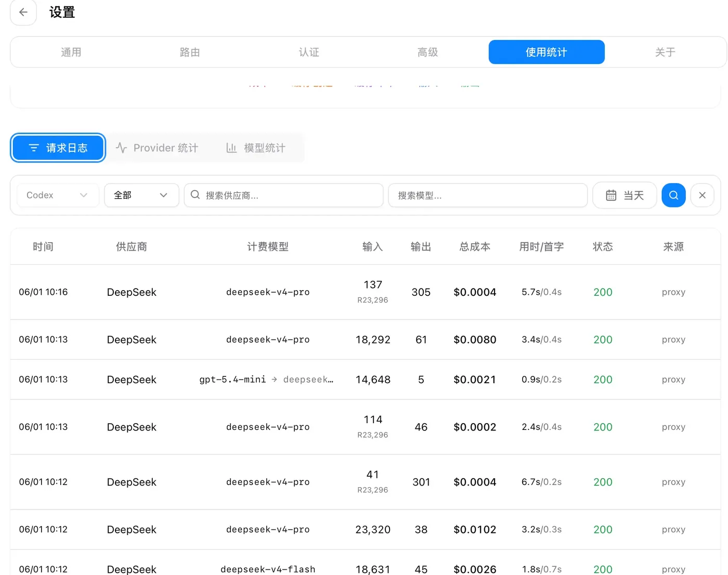Clear filters with the X button
This screenshot has width=728, height=575.
tap(702, 195)
